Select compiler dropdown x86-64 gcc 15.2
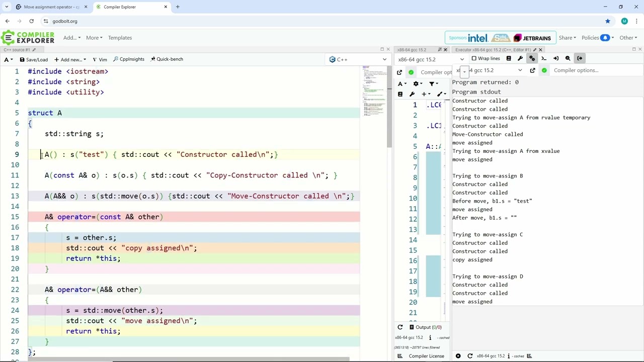The height and width of the screenshot is (362, 644). pyautogui.click(x=430, y=59)
